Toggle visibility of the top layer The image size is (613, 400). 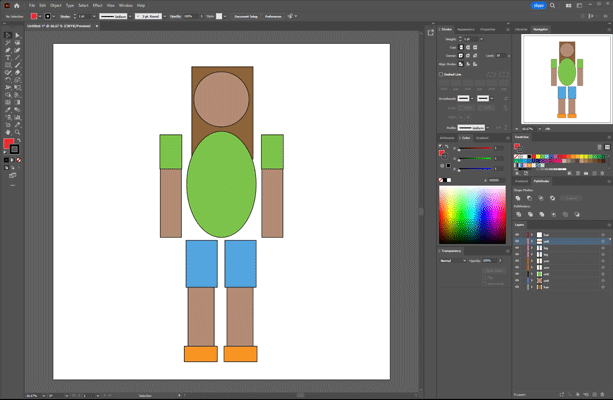[x=517, y=234]
